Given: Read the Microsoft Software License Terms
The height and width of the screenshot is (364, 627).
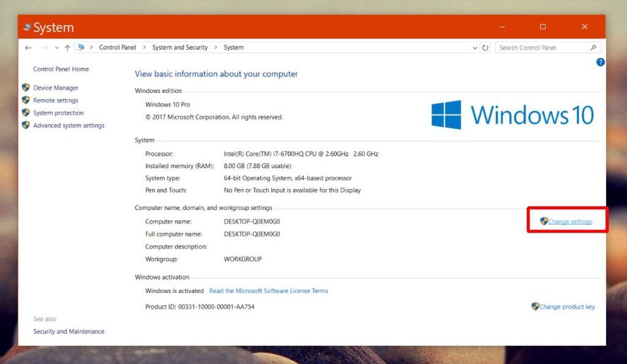Looking at the screenshot, I should [269, 291].
